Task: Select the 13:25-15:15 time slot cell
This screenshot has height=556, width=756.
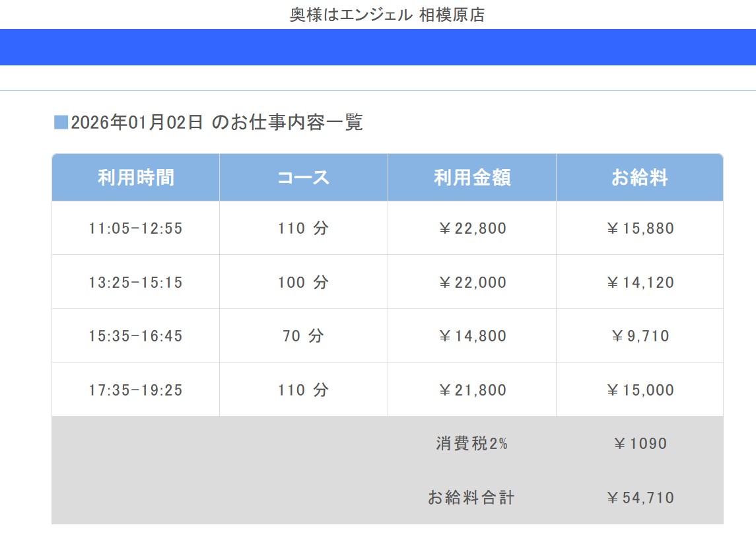Action: tap(135, 283)
